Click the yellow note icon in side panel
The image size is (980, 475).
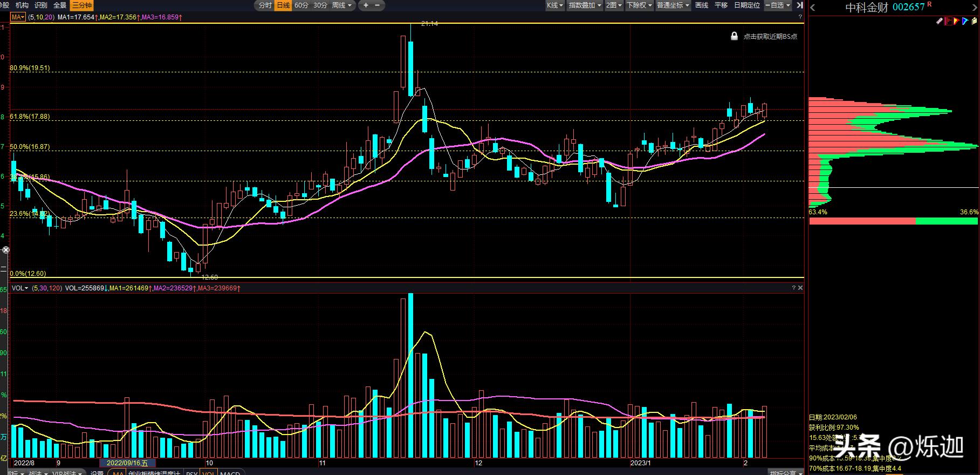[x=975, y=21]
